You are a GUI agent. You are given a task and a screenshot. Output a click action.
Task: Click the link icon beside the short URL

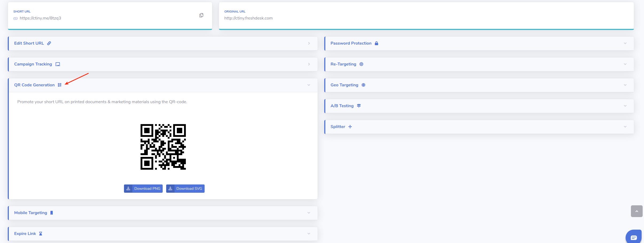pyautogui.click(x=15, y=18)
